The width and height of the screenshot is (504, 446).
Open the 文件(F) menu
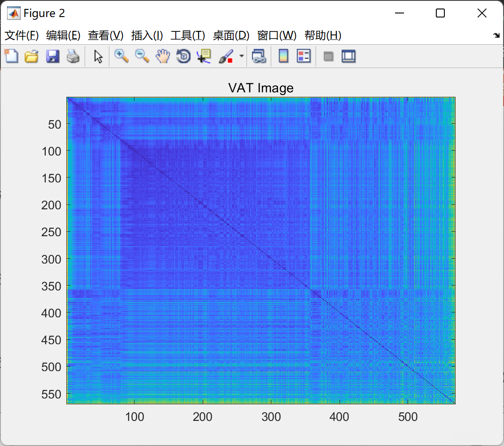[22, 35]
